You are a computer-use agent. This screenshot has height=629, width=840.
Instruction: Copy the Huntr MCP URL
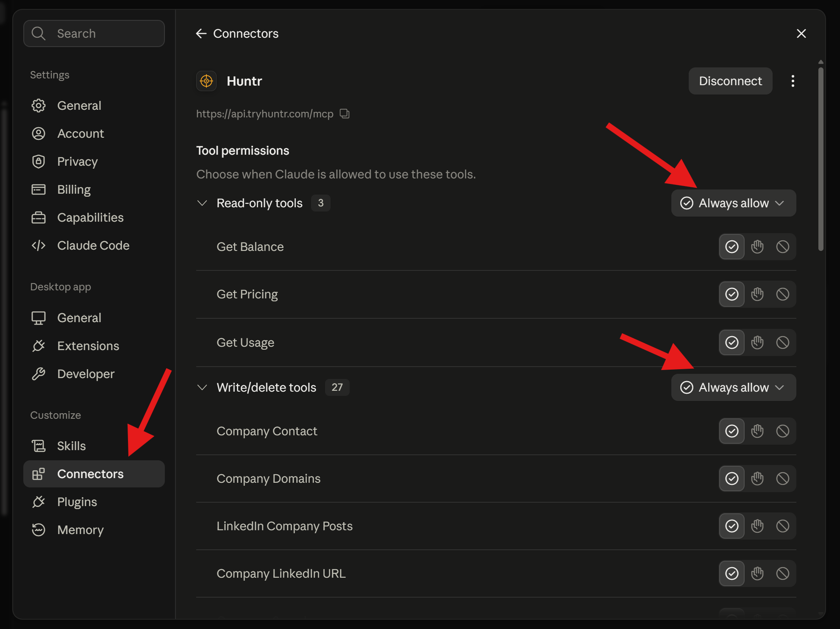point(345,114)
